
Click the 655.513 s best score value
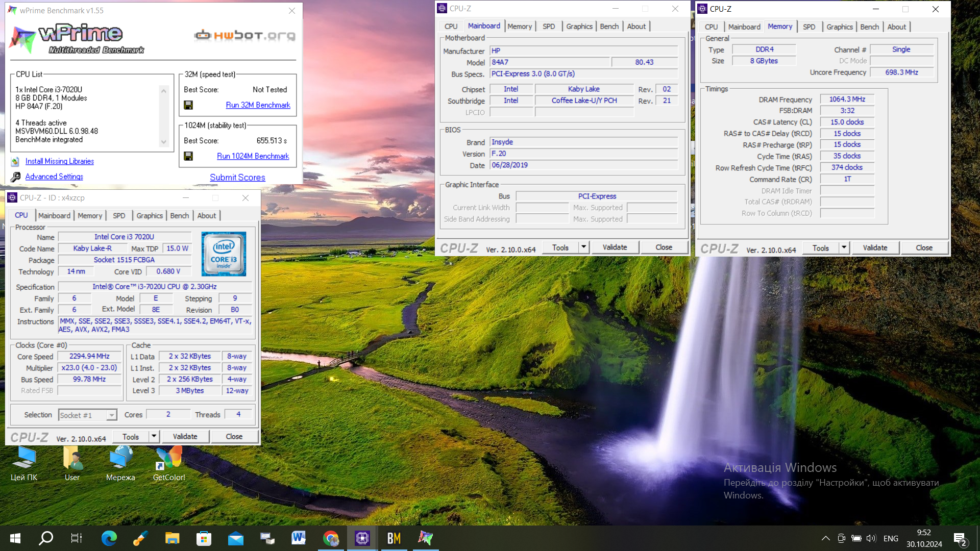(272, 141)
